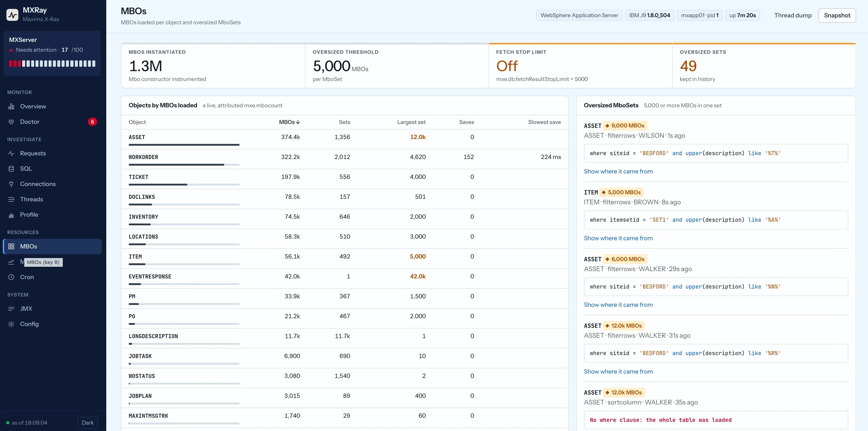Viewport: 868px width, 431px height.
Task: Click the 12.0k largest set value for ASSET
Action: tap(418, 137)
